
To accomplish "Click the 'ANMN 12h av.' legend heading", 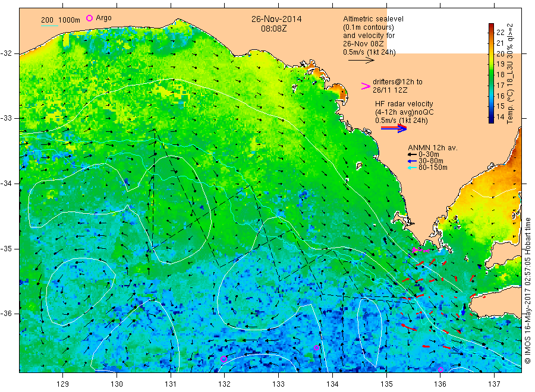I will [433, 148].
